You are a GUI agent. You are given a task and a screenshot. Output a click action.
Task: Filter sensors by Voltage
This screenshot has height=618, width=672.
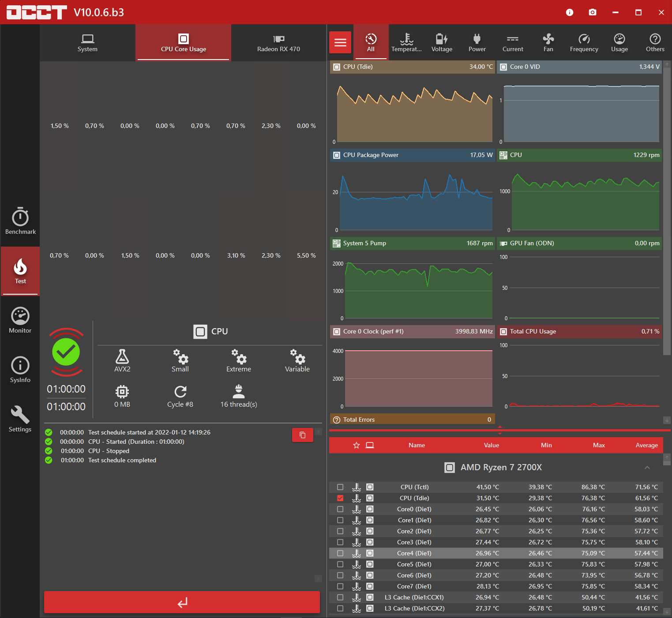(442, 42)
